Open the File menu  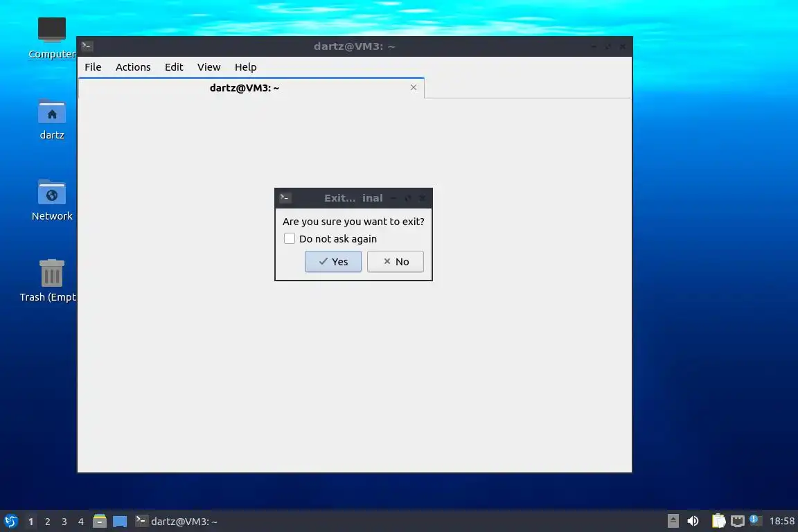[93, 67]
